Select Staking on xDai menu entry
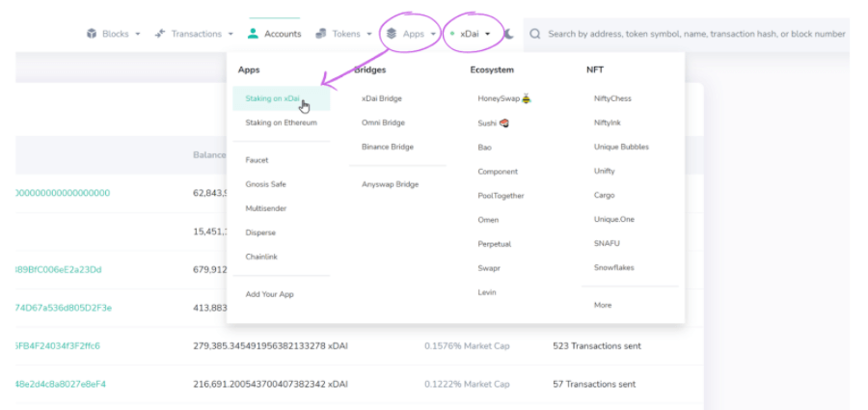The height and width of the screenshot is (410, 868). pos(272,98)
